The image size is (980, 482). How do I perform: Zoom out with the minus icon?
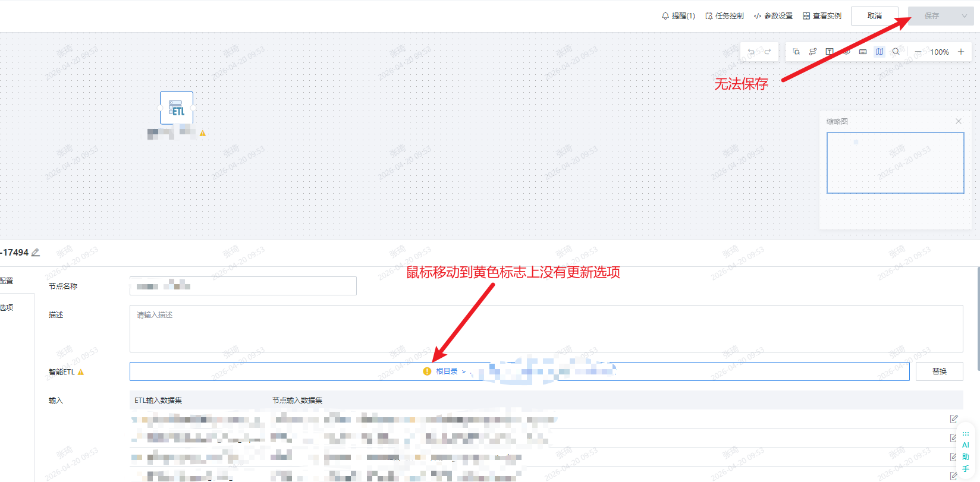tap(918, 52)
